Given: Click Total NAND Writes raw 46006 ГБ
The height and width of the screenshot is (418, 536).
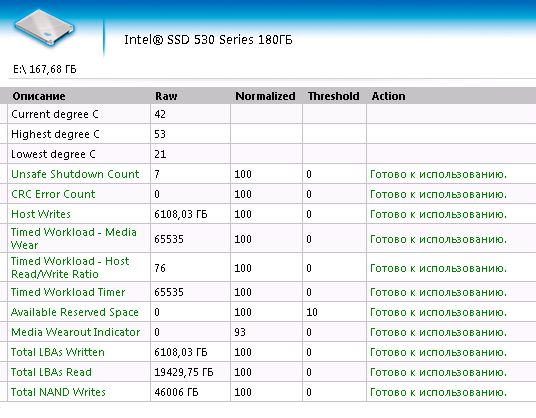Looking at the screenshot, I should click(x=176, y=392).
